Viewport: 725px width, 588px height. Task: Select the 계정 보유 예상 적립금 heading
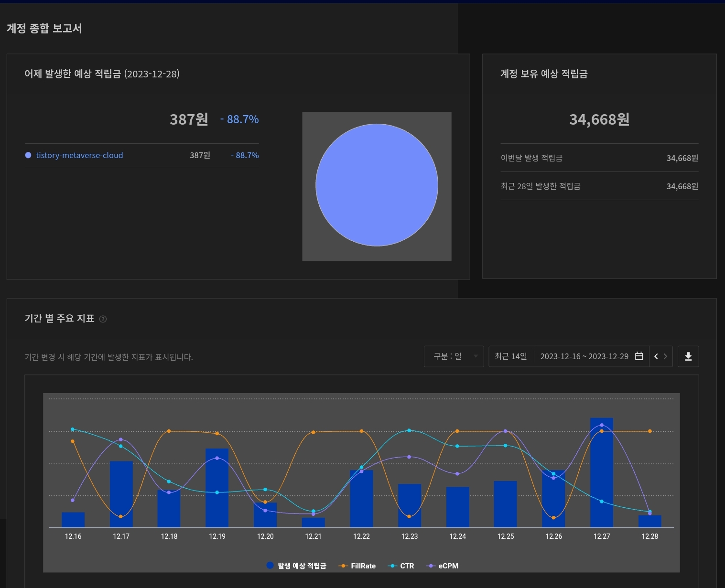click(544, 74)
